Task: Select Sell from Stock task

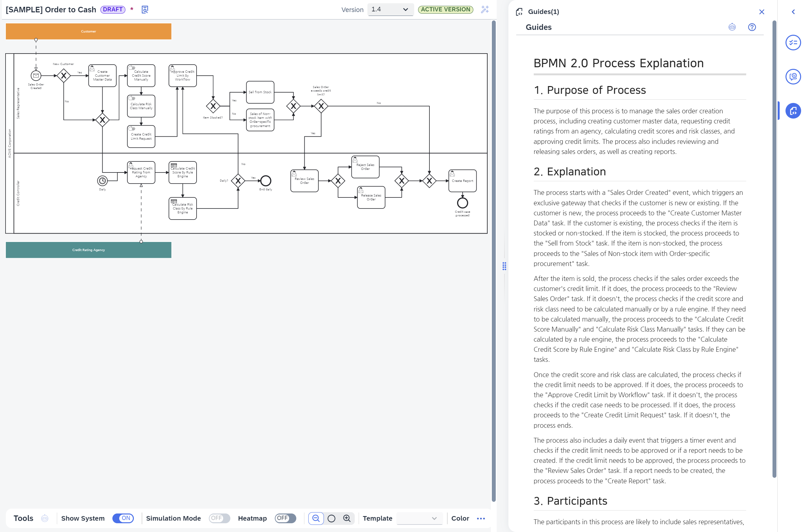Action: 260,92
